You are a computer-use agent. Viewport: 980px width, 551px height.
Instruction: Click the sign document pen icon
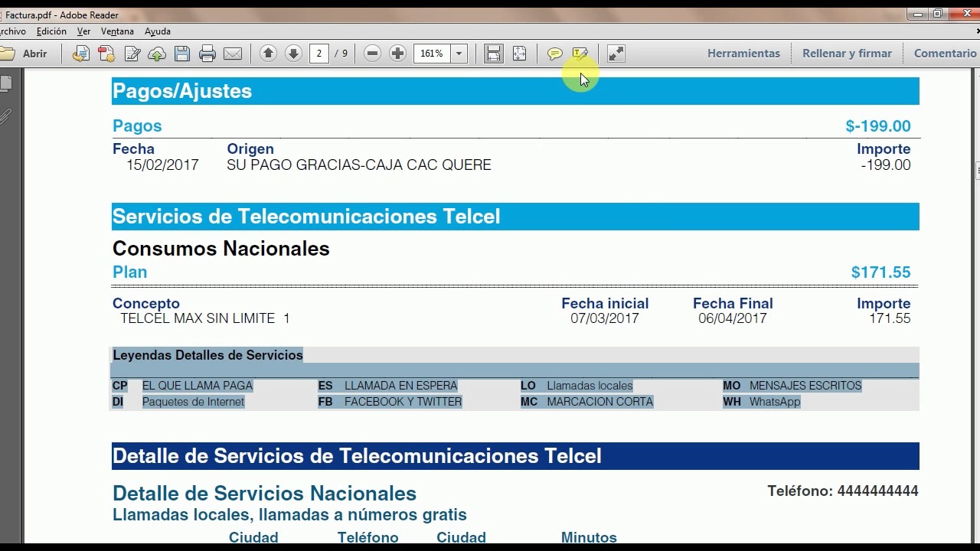(132, 54)
